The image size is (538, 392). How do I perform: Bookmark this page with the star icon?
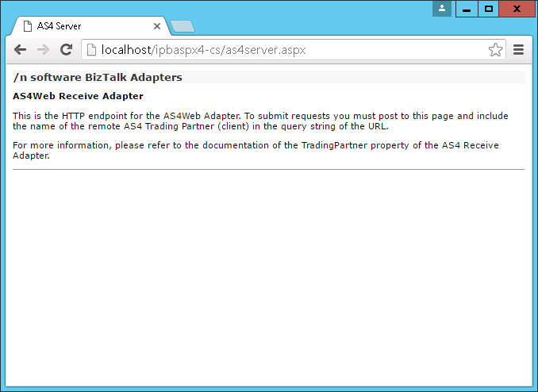pyautogui.click(x=495, y=50)
